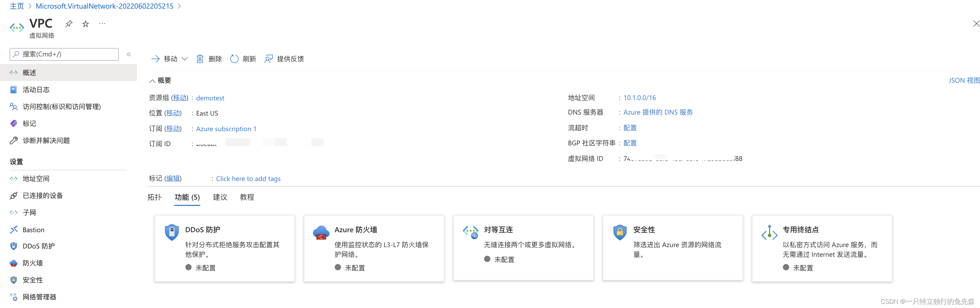This screenshot has width=980, height=308.
Task: Open the 安全性 feature card
Action: 673,248
